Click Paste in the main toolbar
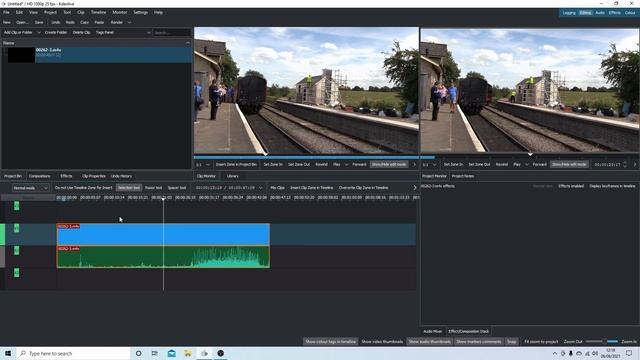Screen dimensions: 640x360 99,22
